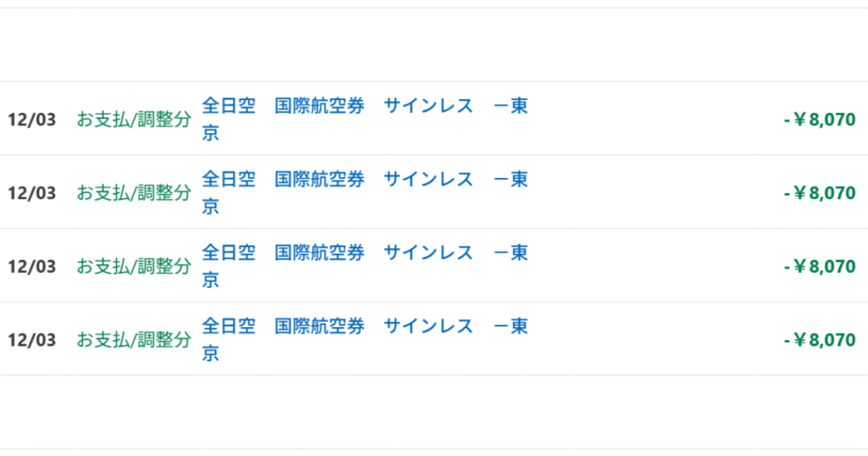Click the -¥8,070 amount in second row
Viewport: 868px width, 456px height.
click(819, 193)
